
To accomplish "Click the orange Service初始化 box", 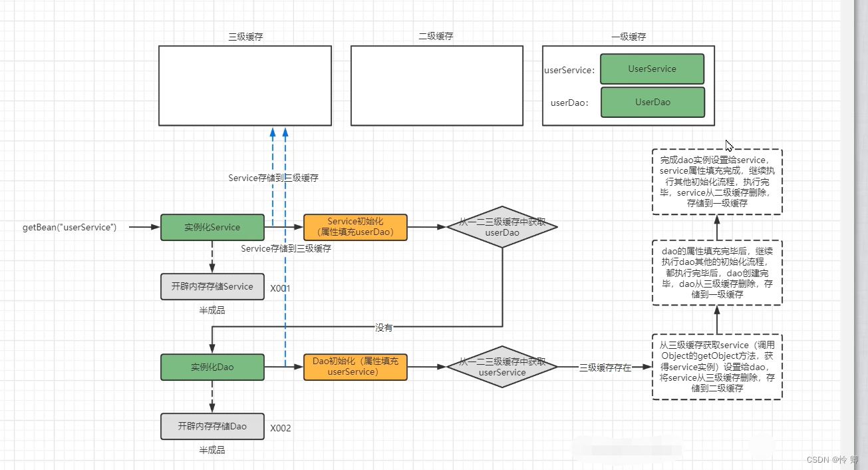I will click(355, 227).
